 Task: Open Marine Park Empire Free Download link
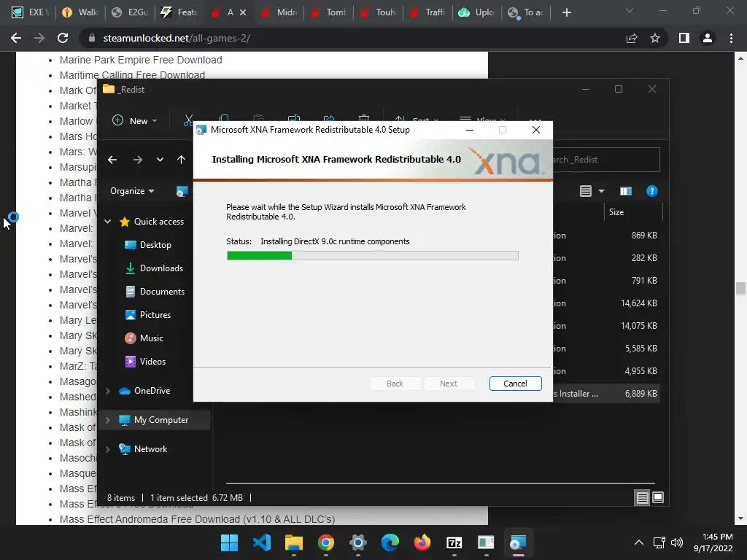(141, 60)
